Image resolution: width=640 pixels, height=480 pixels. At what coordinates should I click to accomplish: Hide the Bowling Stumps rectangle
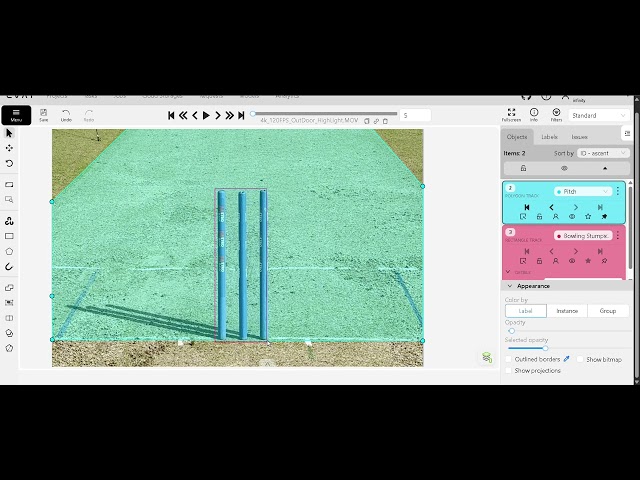click(572, 261)
